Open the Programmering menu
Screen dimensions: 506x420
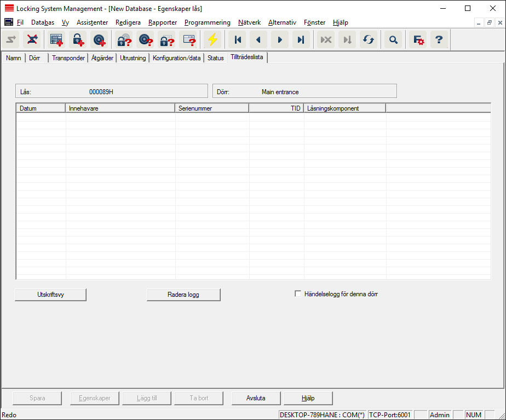207,22
